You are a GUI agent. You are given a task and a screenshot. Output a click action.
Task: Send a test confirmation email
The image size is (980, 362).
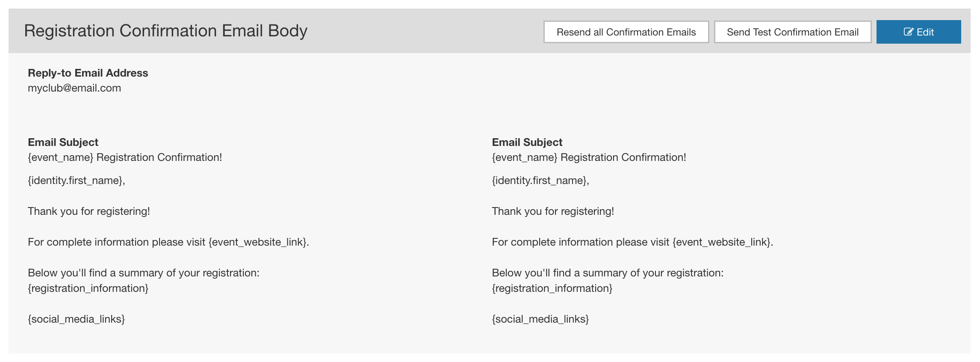(792, 32)
